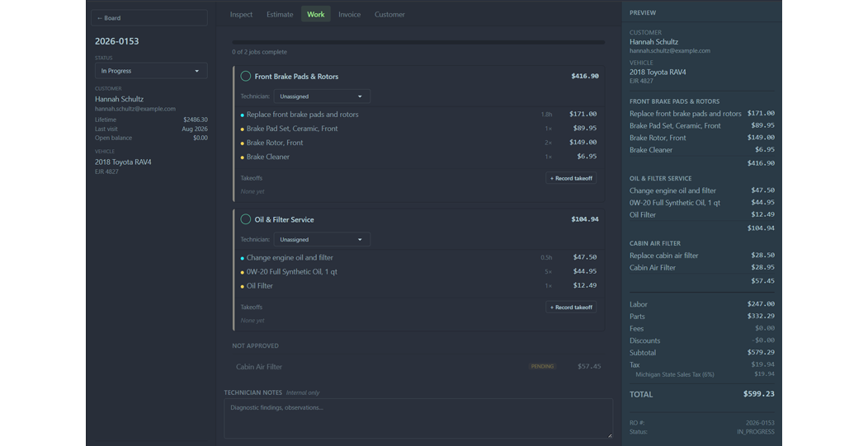Focus the Technician Notes text area
This screenshot has height=446, width=868.
pos(418,419)
